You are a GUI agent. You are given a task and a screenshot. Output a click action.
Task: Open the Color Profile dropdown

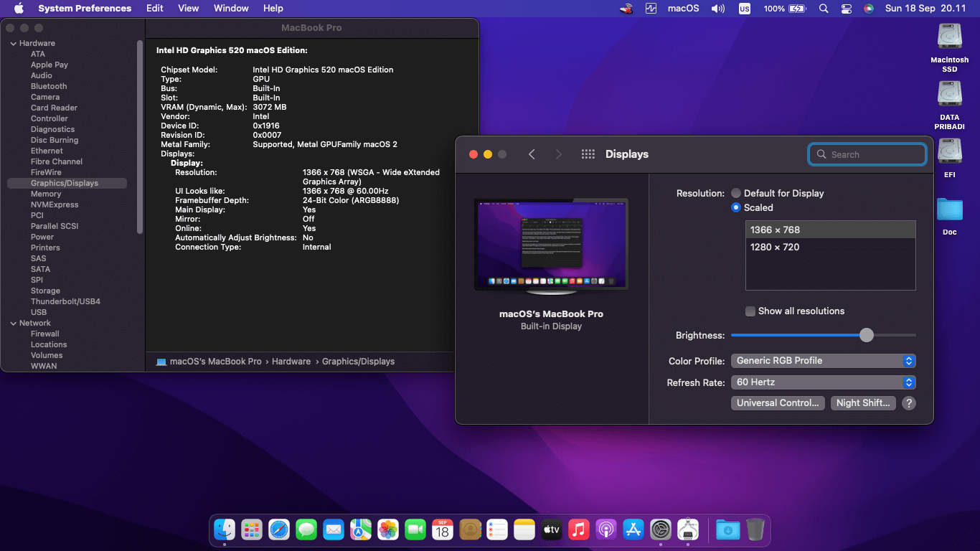click(x=823, y=361)
